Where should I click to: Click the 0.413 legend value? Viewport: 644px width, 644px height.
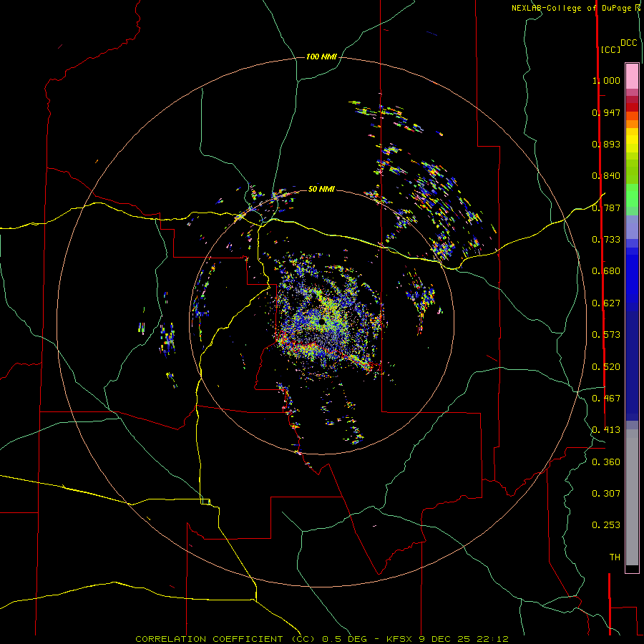pos(606,430)
